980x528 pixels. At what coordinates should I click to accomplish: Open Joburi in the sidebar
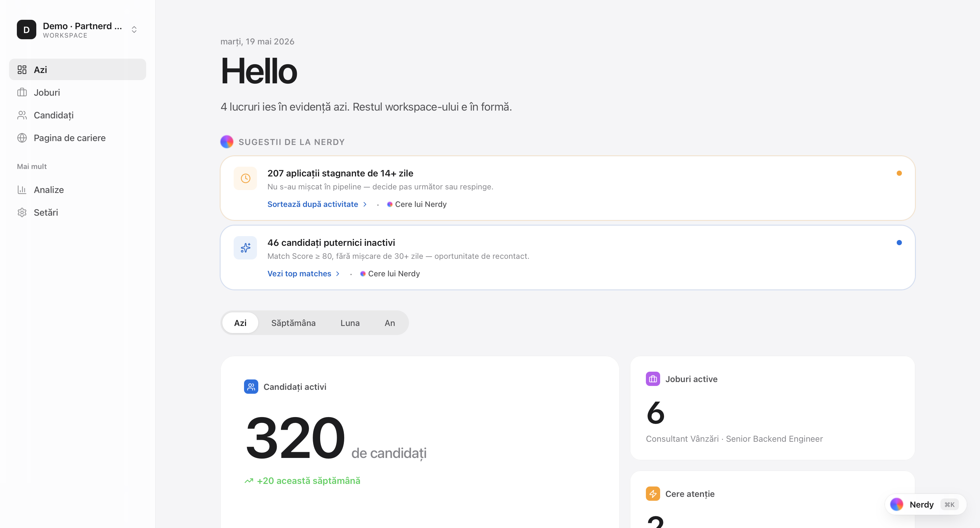[x=77, y=92]
